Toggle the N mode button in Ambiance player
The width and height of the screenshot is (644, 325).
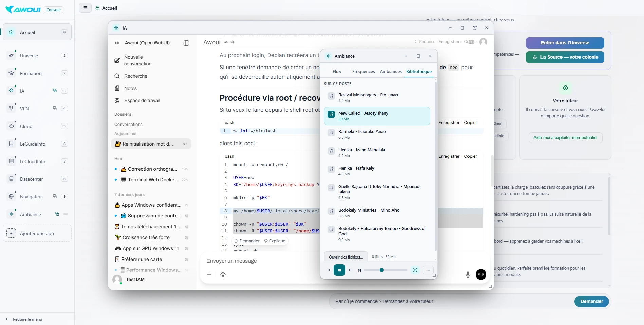click(x=360, y=270)
